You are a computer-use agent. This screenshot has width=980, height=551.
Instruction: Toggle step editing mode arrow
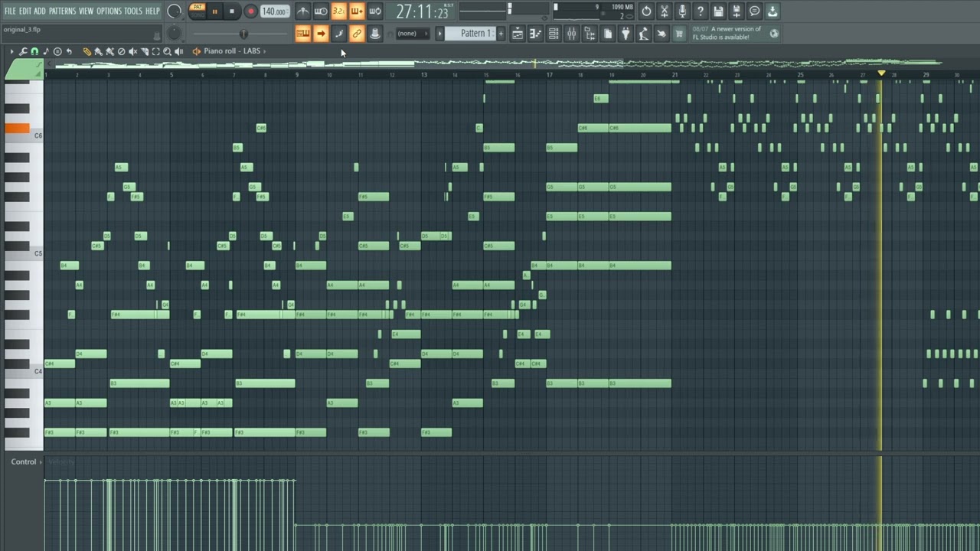point(321,34)
